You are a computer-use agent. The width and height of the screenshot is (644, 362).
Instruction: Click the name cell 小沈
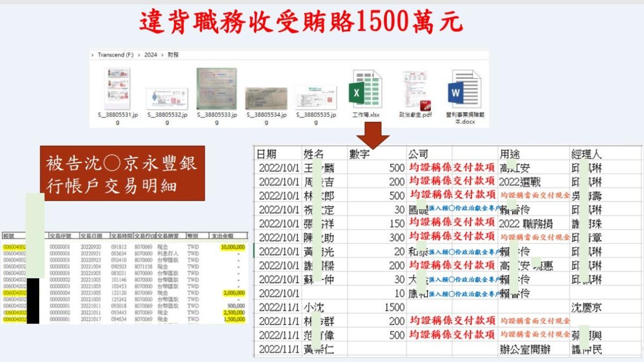coord(314,307)
